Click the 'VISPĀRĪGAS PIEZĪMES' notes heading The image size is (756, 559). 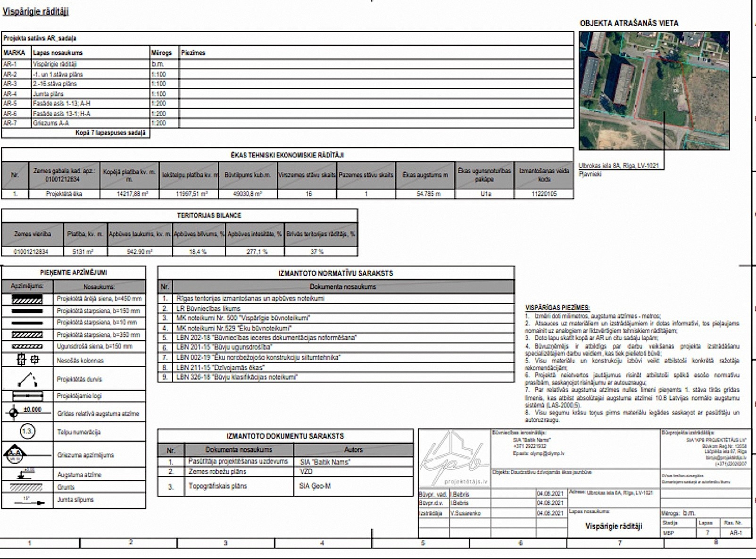coord(557,307)
